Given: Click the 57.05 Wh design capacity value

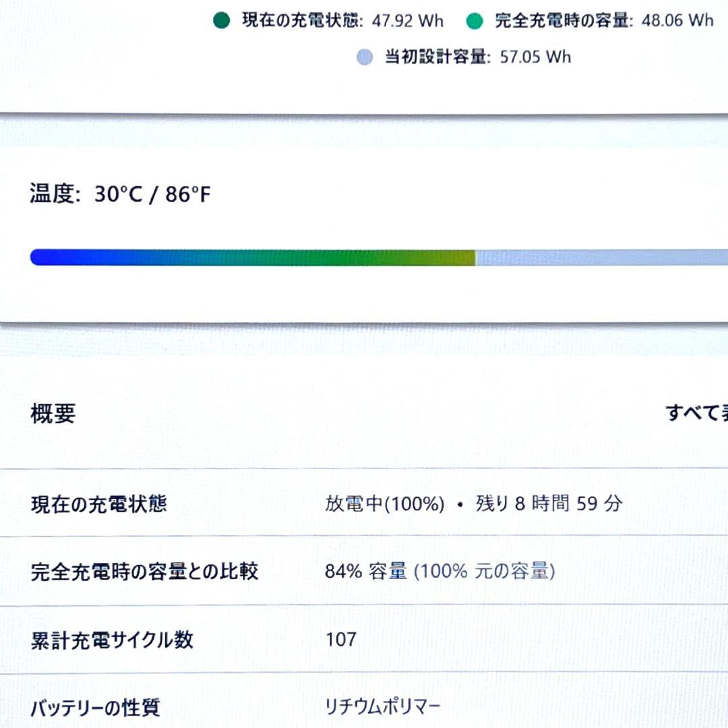Looking at the screenshot, I should tap(537, 57).
